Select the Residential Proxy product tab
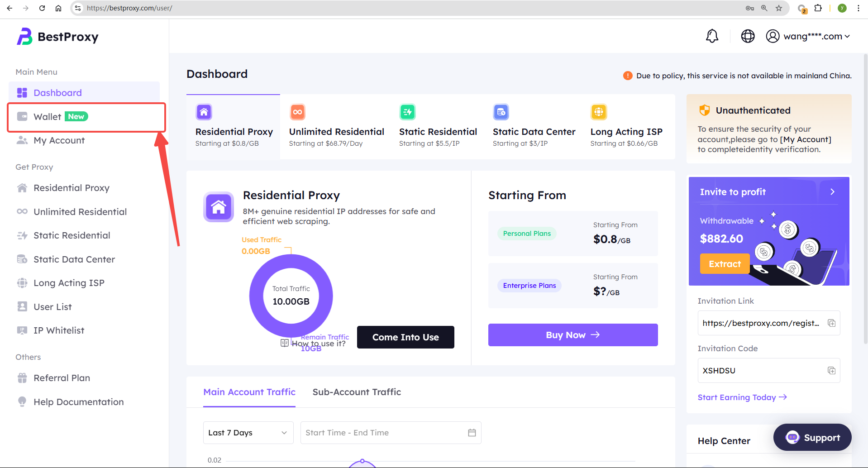This screenshot has height=468, width=868. (234, 127)
